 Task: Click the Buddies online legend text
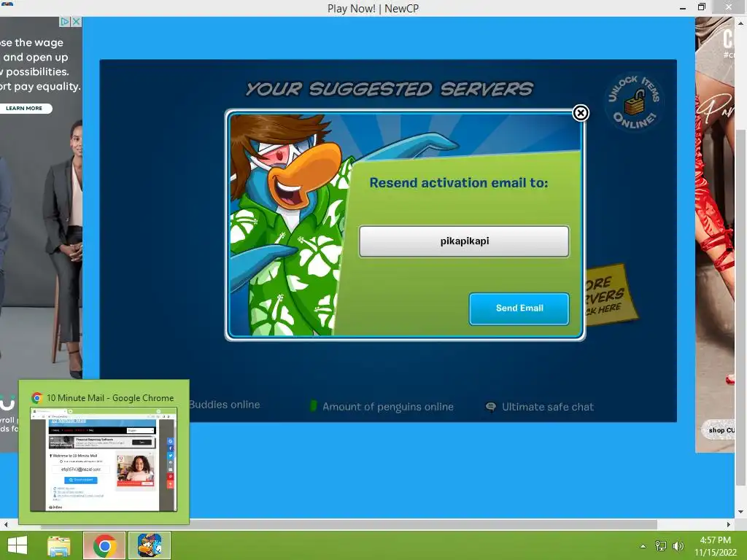click(225, 405)
